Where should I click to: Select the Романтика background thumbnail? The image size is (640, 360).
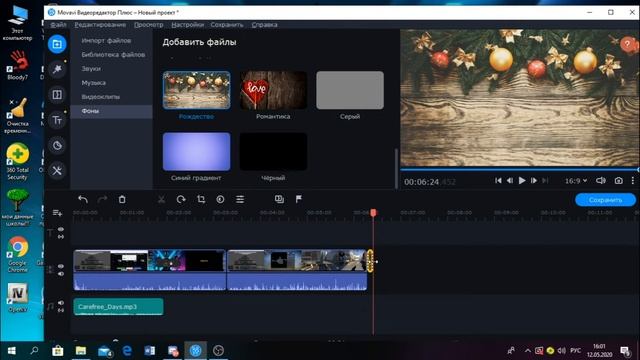click(273, 90)
